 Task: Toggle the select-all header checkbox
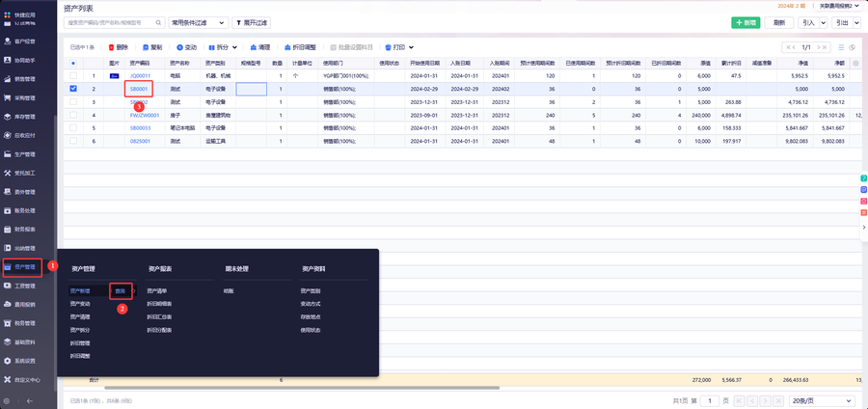73,63
